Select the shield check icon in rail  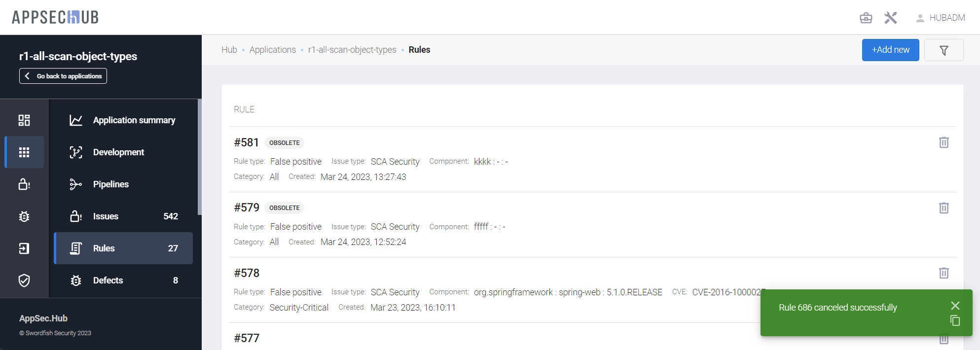(x=24, y=280)
